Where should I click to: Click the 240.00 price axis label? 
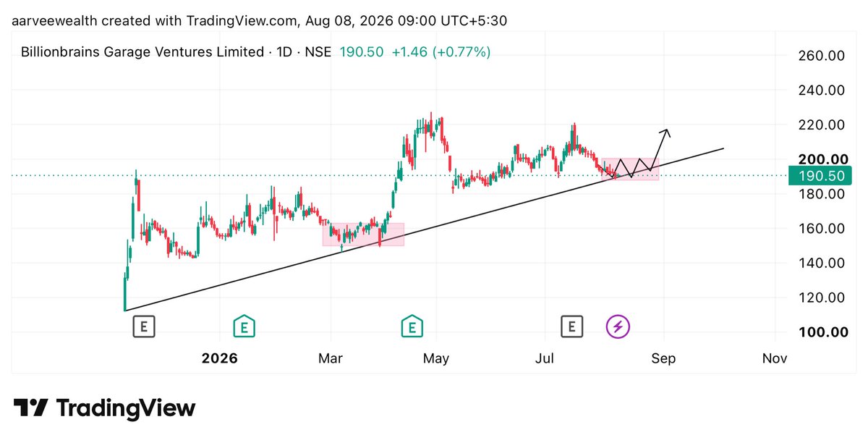click(822, 90)
